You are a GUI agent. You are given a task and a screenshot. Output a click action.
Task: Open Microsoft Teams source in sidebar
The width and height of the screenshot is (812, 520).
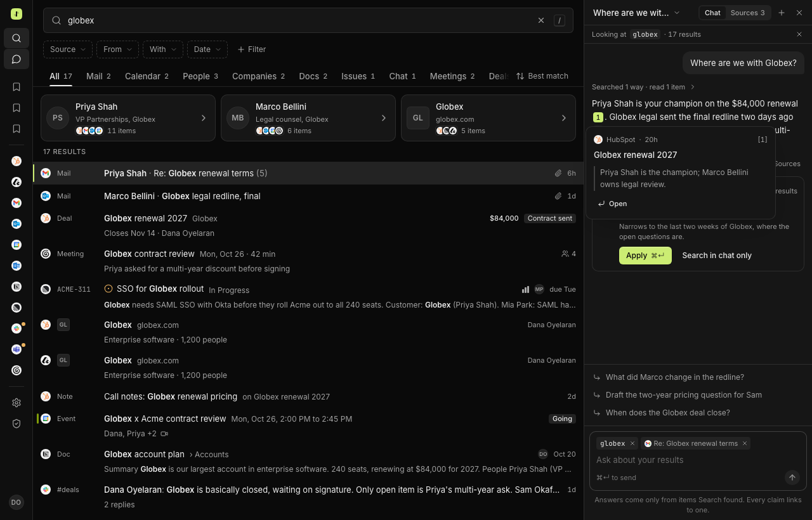coord(16,349)
